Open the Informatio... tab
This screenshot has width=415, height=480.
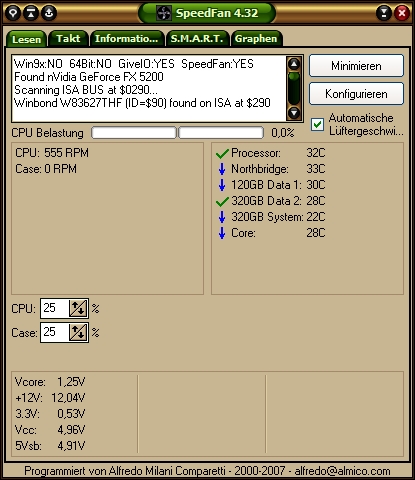coord(127,38)
